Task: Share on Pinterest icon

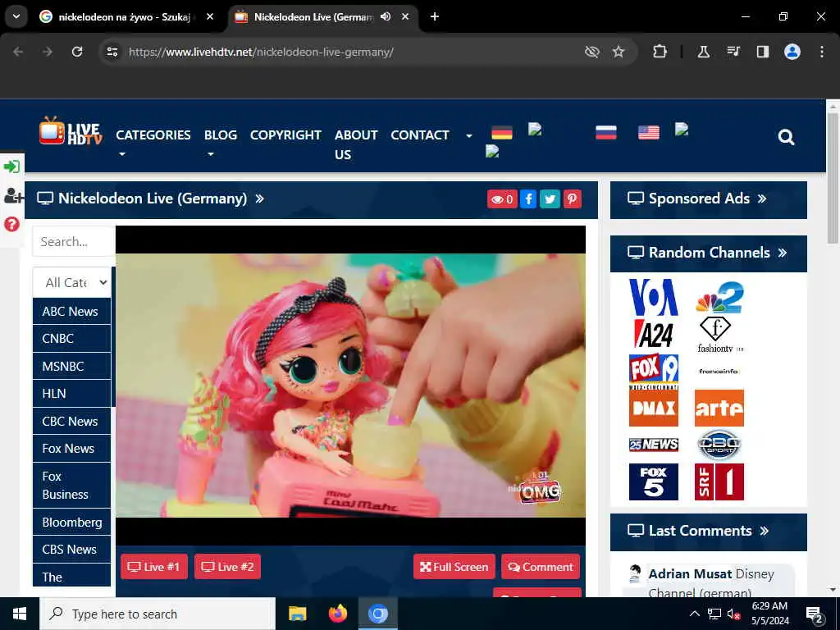Action: (x=572, y=199)
